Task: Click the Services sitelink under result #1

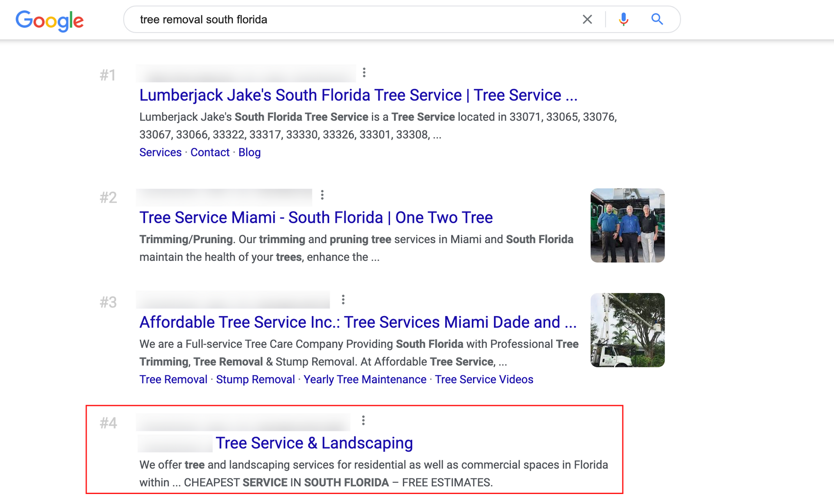Action: (160, 152)
